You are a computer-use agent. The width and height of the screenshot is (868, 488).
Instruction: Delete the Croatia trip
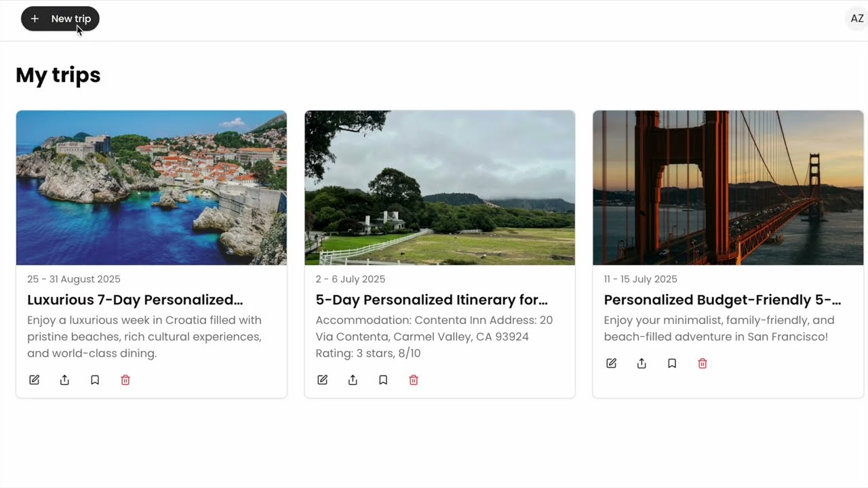click(x=125, y=380)
